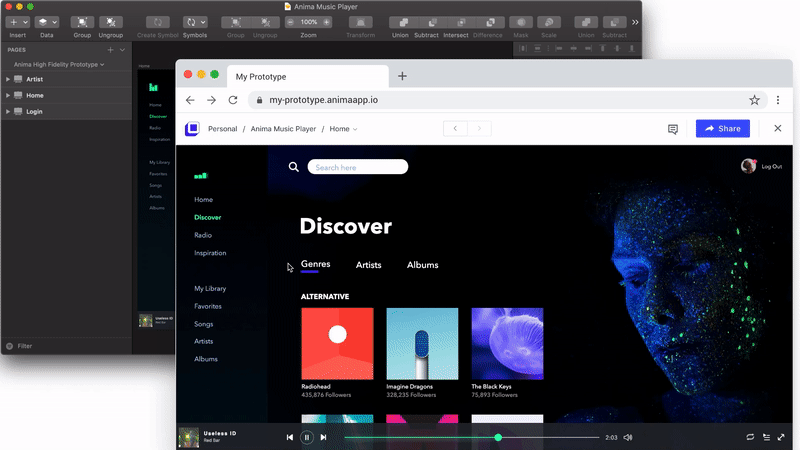Show more toolbar items via double chevron
Image resolution: width=800 pixels, height=450 pixels.
[x=635, y=22]
